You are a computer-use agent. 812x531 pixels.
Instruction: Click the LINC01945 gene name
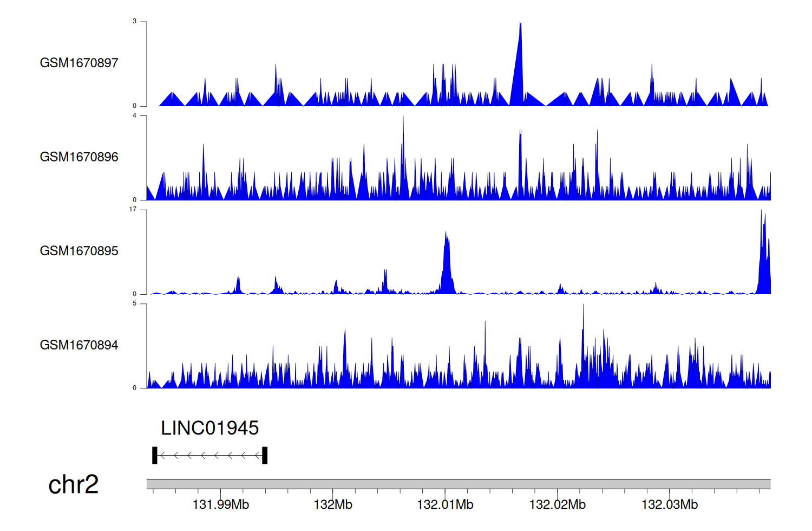click(209, 428)
